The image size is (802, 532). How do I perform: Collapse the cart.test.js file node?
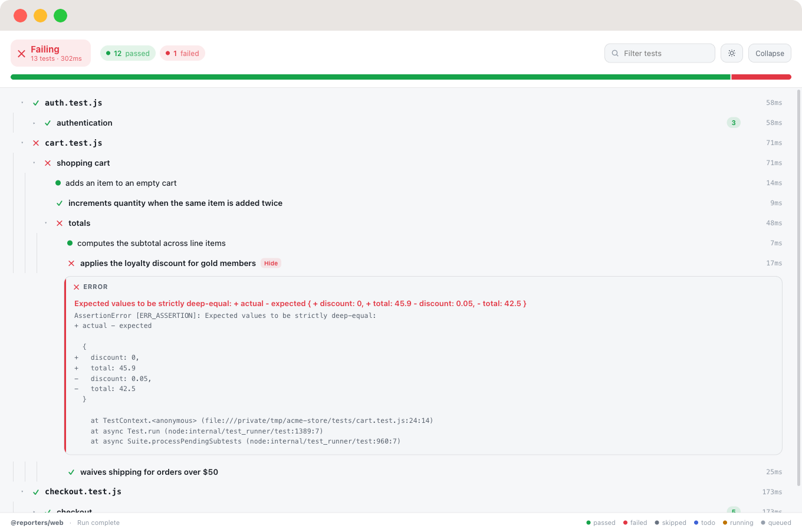pyautogui.click(x=22, y=143)
